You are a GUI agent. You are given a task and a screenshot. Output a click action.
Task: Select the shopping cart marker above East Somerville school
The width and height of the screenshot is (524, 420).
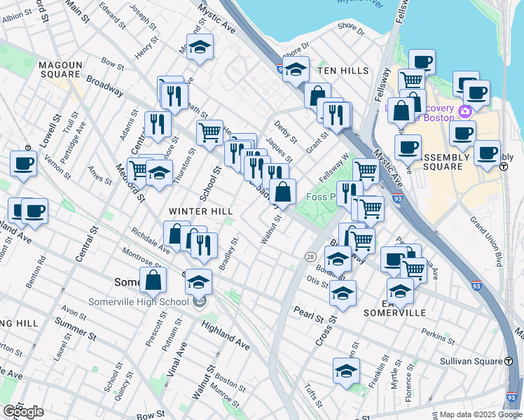tap(414, 271)
